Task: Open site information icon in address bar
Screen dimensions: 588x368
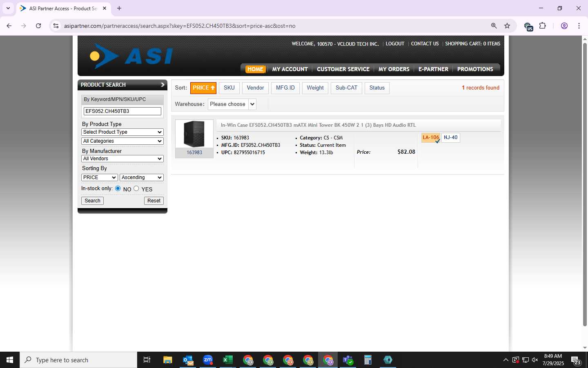Action: pyautogui.click(x=56, y=26)
